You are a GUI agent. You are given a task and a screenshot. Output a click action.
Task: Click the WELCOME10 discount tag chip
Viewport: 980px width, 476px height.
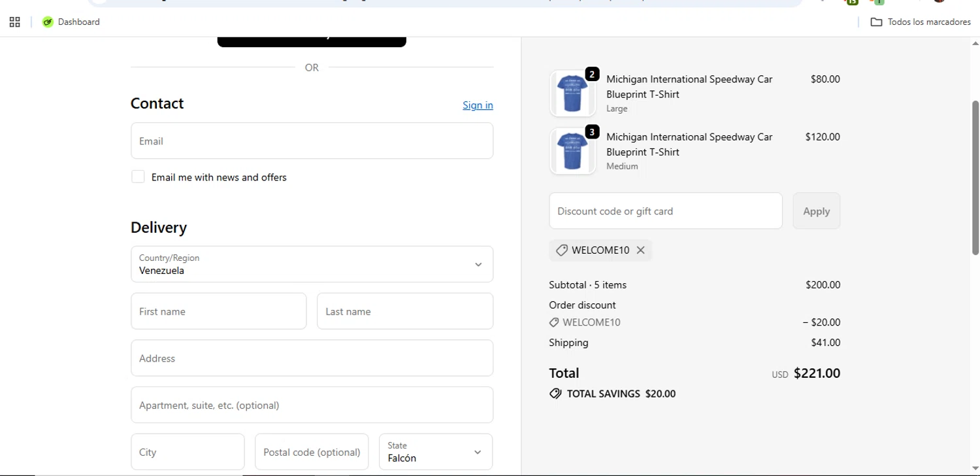pyautogui.click(x=600, y=250)
